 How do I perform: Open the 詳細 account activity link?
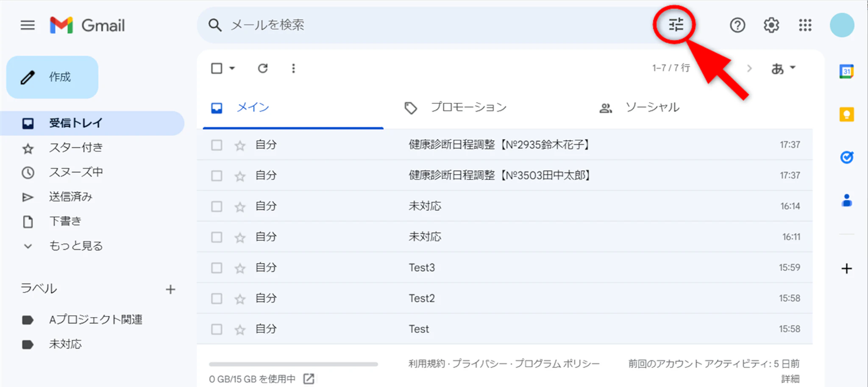(x=790, y=379)
